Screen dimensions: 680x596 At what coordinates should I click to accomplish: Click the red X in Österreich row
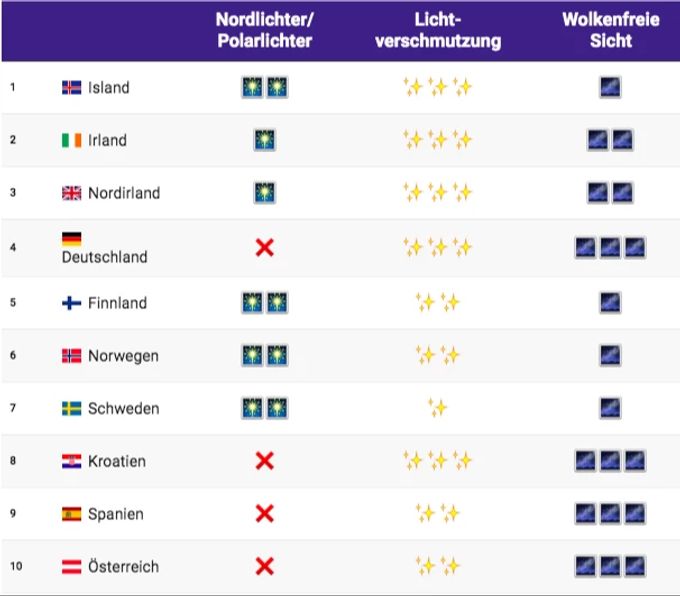click(265, 566)
